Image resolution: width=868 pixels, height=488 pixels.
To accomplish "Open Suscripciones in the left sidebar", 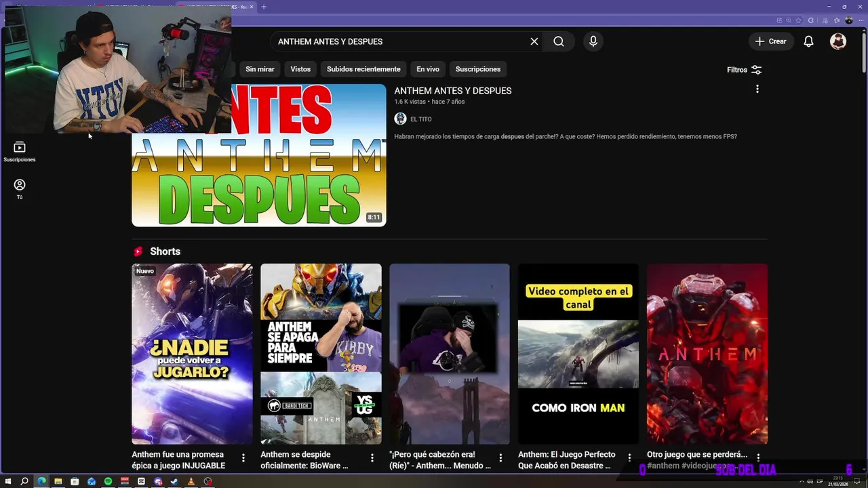I will click(20, 152).
